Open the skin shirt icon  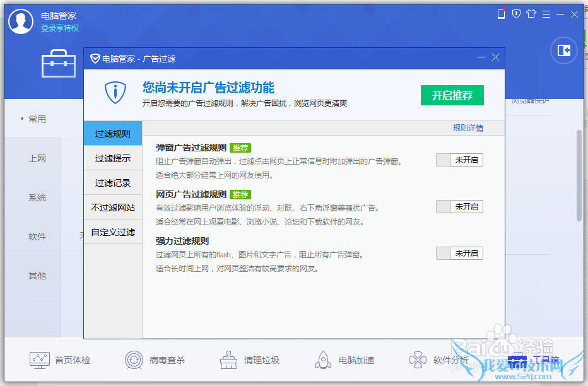531,14
